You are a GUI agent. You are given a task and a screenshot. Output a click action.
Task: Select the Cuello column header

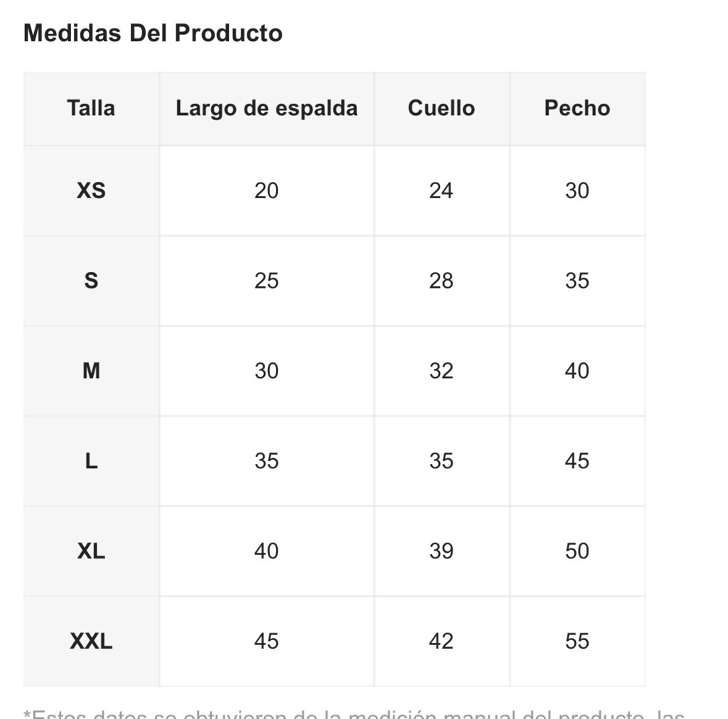click(441, 108)
